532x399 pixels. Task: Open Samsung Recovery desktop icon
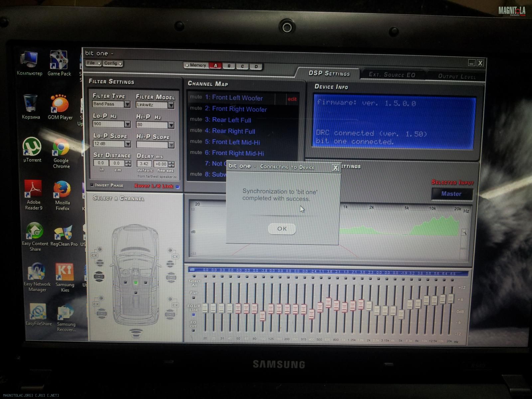coord(66,317)
